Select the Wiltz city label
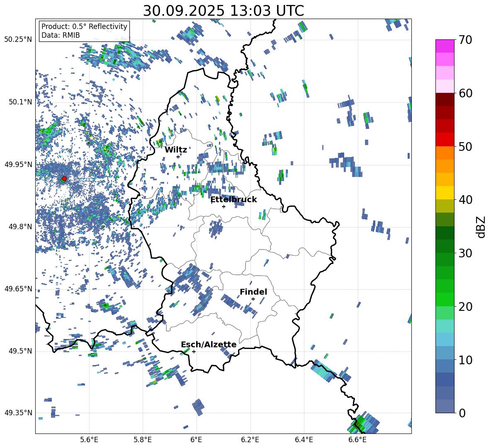The height and width of the screenshot is (448, 491). tap(176, 150)
